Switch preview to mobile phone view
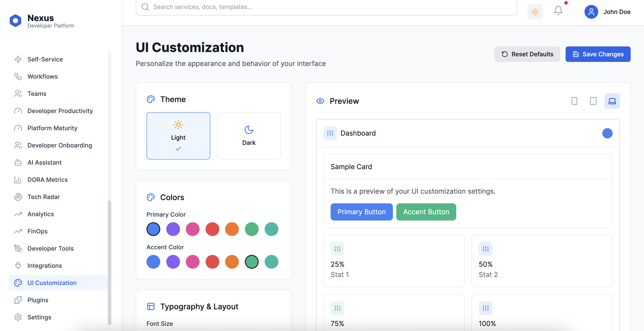Viewport: 644px width, 331px height. tap(574, 101)
